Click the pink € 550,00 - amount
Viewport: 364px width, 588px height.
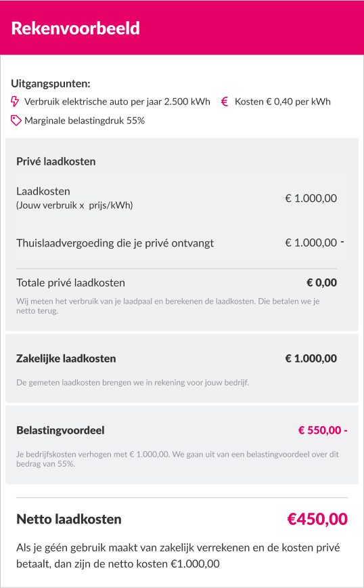tap(323, 431)
